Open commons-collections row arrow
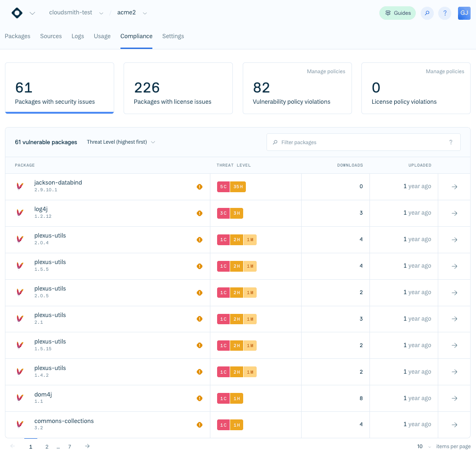 point(454,425)
